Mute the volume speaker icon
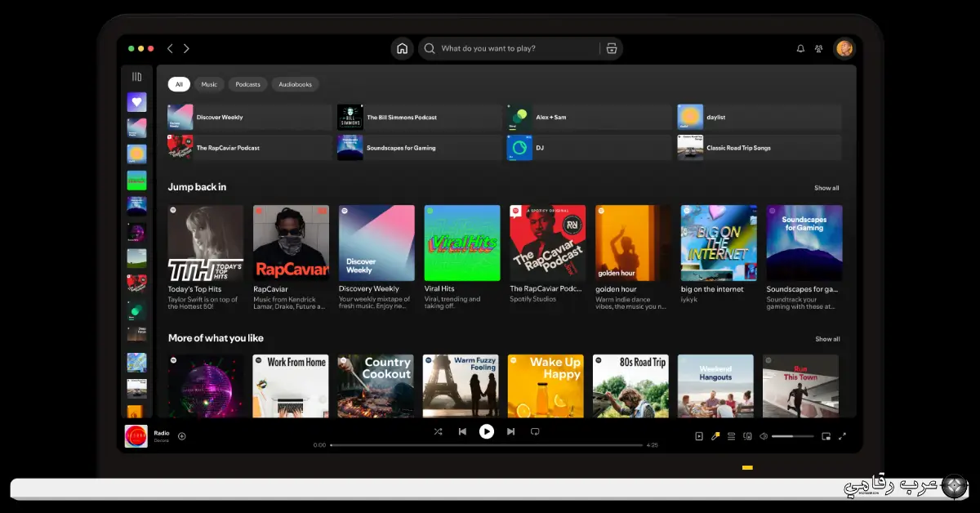980x513 pixels. click(764, 436)
